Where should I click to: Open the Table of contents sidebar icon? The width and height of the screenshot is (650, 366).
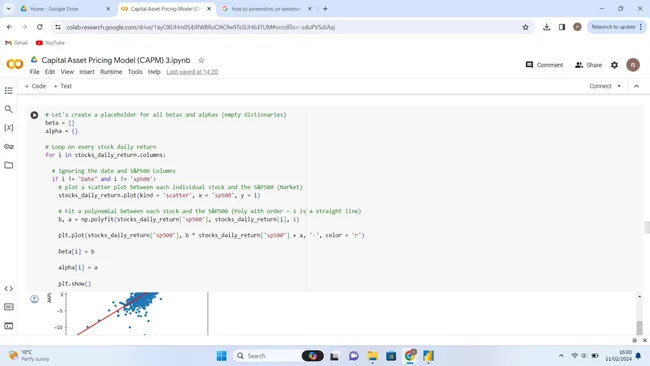pyautogui.click(x=8, y=90)
